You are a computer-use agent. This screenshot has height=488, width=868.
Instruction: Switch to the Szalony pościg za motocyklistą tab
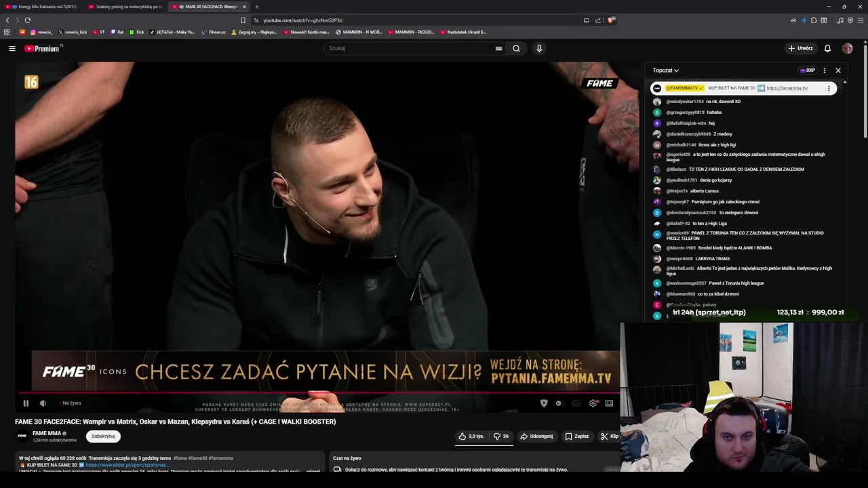pos(125,7)
